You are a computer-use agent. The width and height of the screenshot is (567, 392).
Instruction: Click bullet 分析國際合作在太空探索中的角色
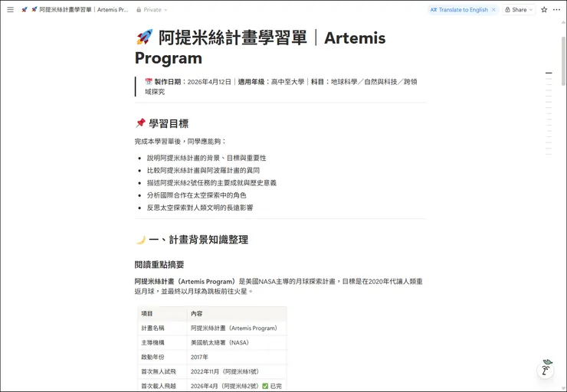coord(196,195)
